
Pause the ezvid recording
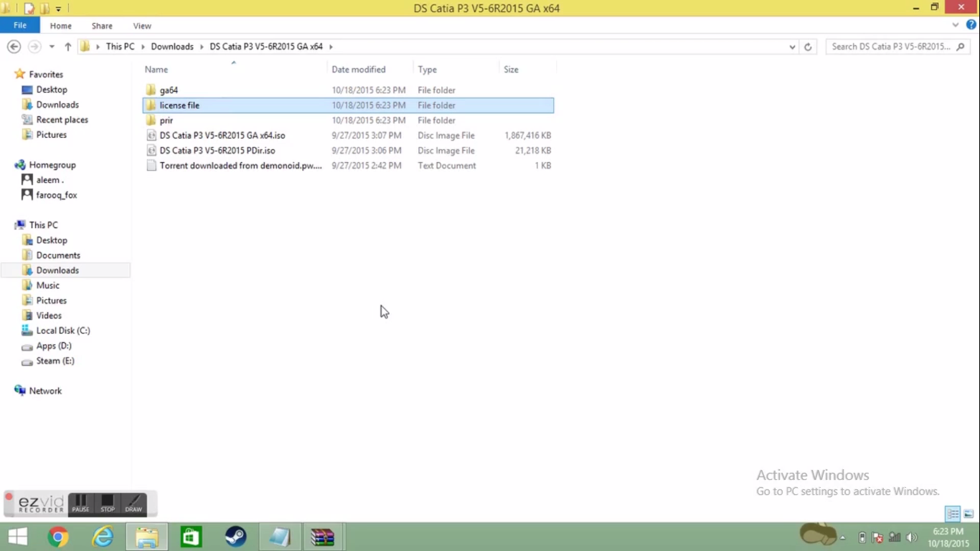(x=80, y=504)
